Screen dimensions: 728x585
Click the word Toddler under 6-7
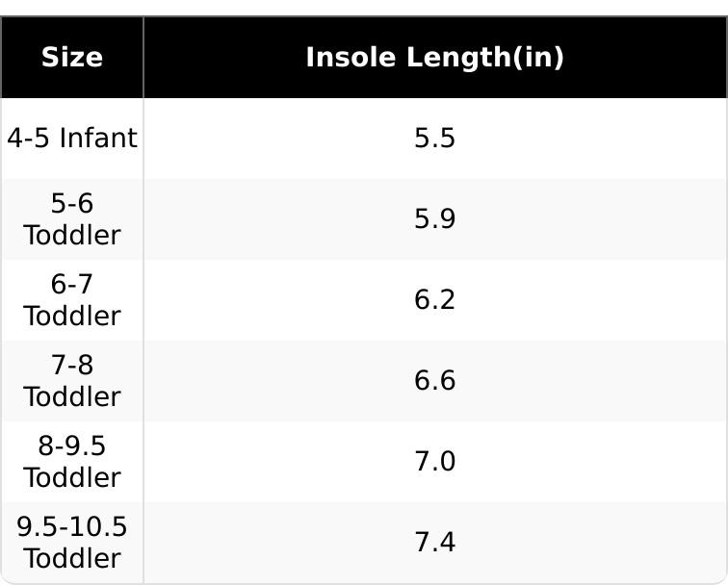[x=72, y=317]
